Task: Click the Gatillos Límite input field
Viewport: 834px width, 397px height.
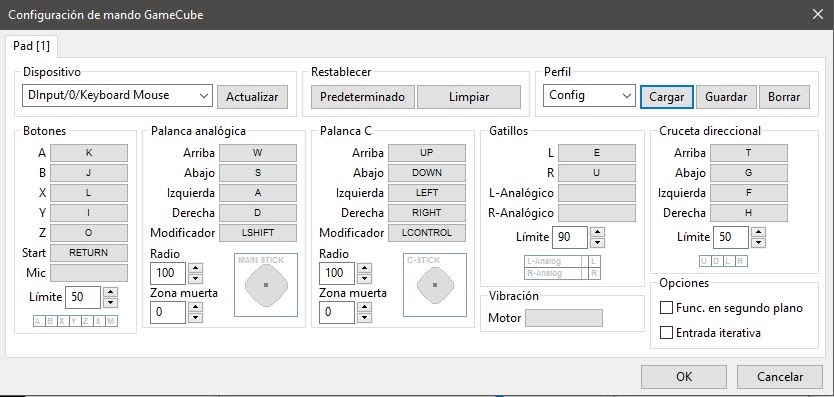Action: click(570, 237)
